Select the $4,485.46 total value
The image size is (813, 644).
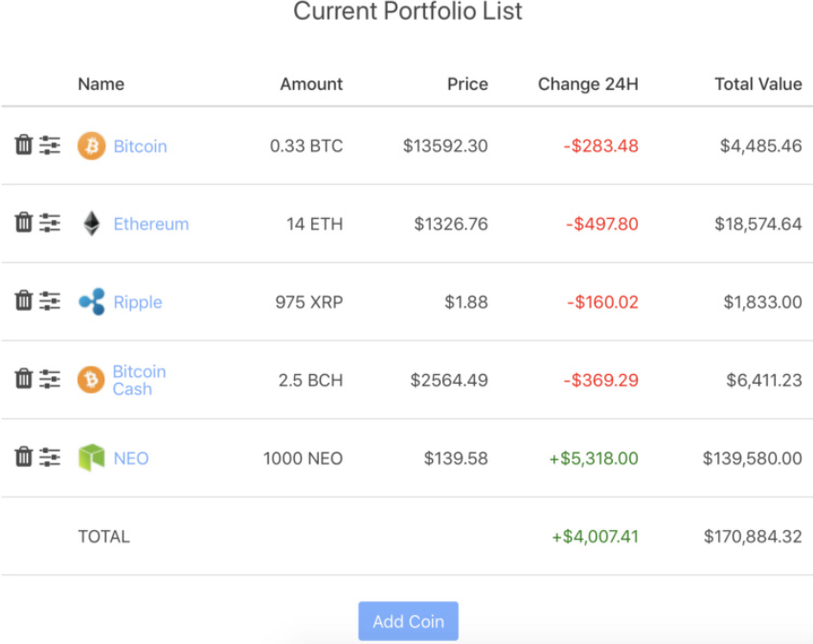(x=761, y=145)
